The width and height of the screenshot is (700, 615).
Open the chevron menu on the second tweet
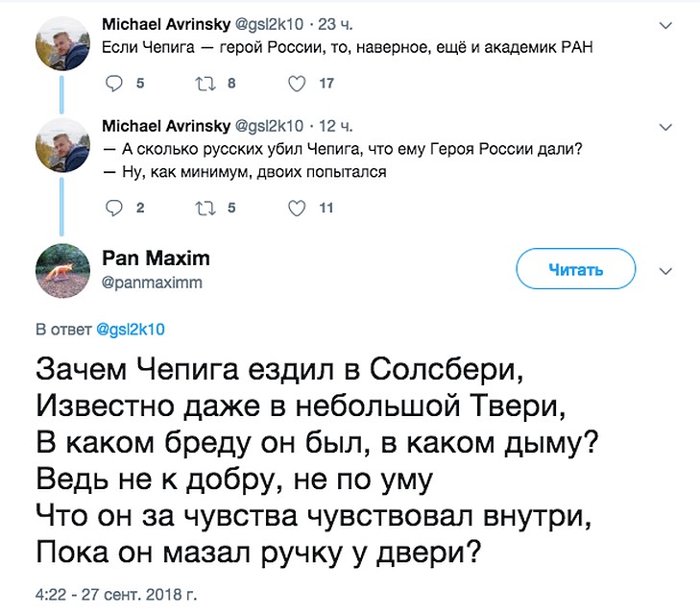[665, 128]
